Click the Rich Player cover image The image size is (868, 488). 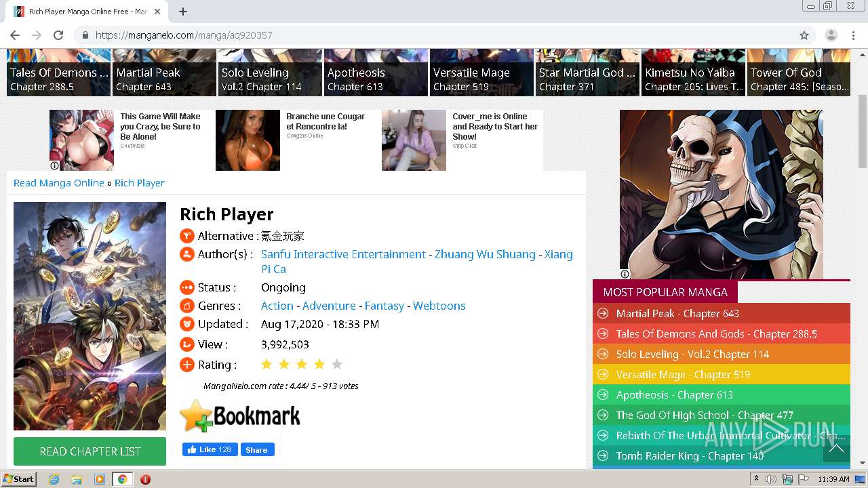[90, 316]
